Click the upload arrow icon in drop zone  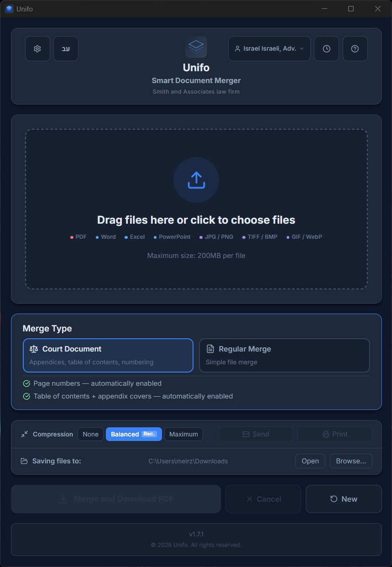196,180
